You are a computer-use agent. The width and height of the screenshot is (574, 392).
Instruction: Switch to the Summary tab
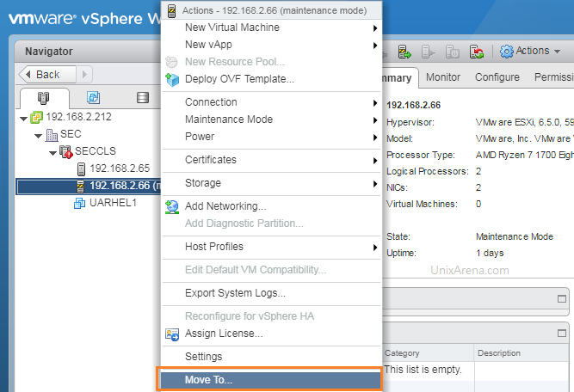point(400,78)
